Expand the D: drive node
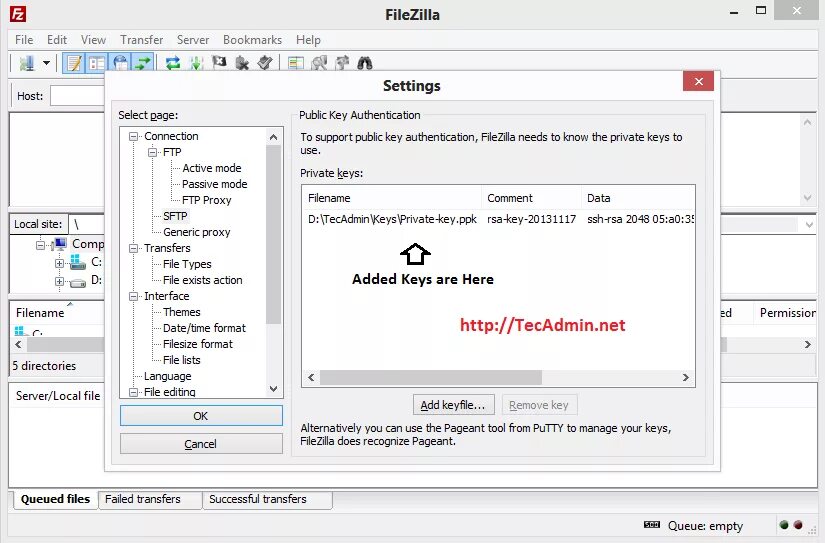Viewport: 825px width, 543px height. 59,281
